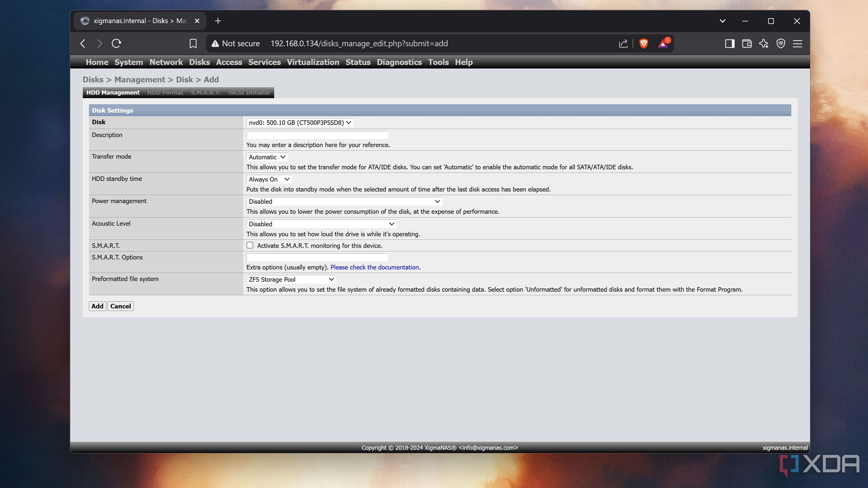Click the Cancel button
Image resolution: width=868 pixels, height=488 pixels.
(121, 306)
